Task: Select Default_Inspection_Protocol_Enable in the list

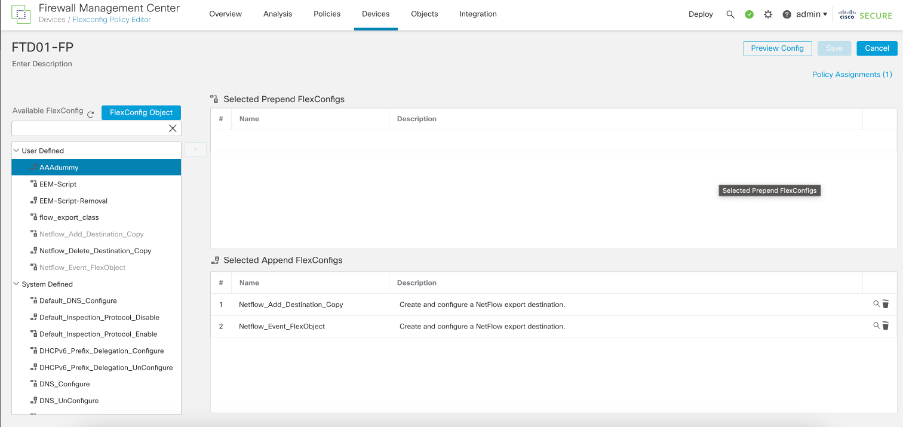Action: (x=96, y=334)
